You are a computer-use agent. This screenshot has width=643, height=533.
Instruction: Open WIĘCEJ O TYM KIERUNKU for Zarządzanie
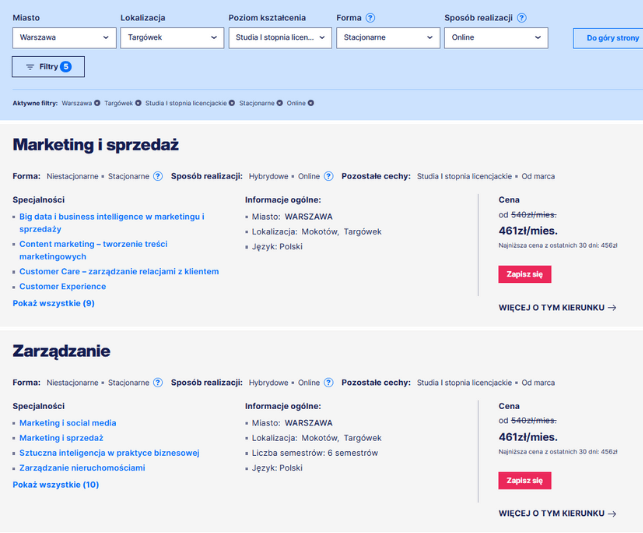click(557, 513)
